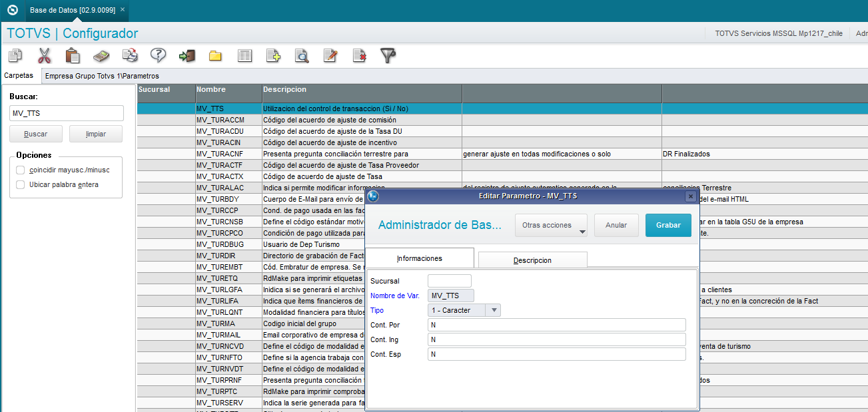Select the MV_TURACTX row
The image size is (868, 412).
[x=502, y=176]
